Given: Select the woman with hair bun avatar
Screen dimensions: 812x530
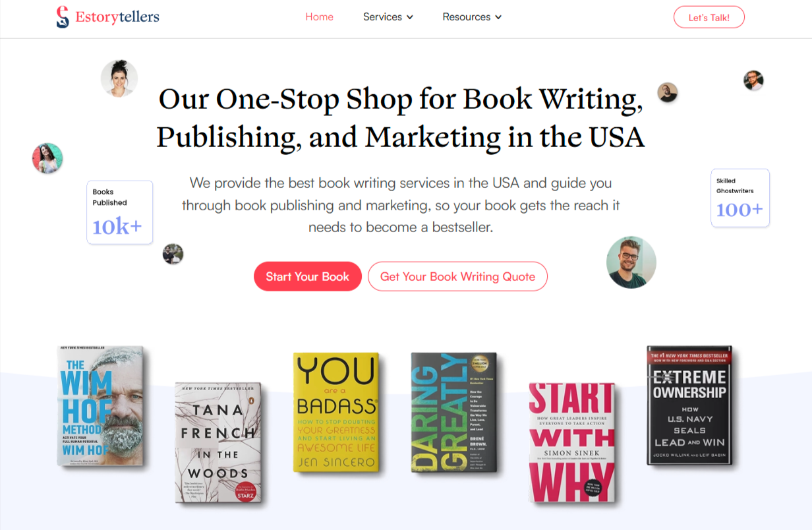Looking at the screenshot, I should pyautogui.click(x=119, y=78).
